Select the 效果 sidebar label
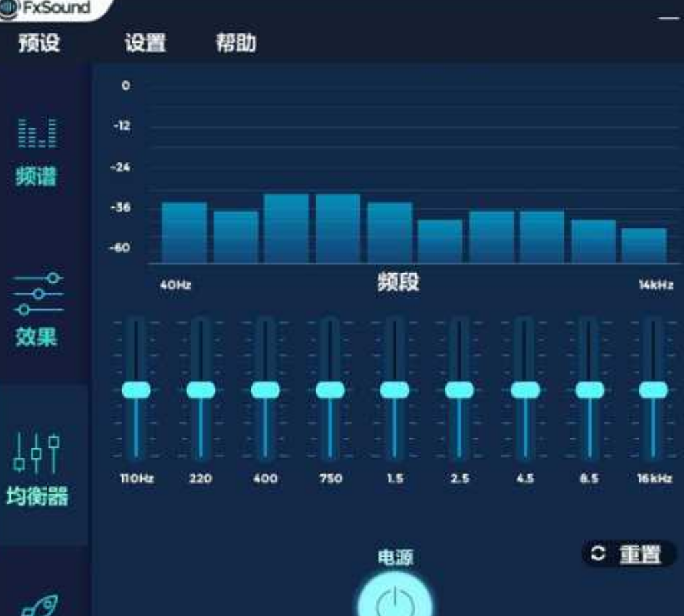This screenshot has height=616, width=684. (x=37, y=337)
